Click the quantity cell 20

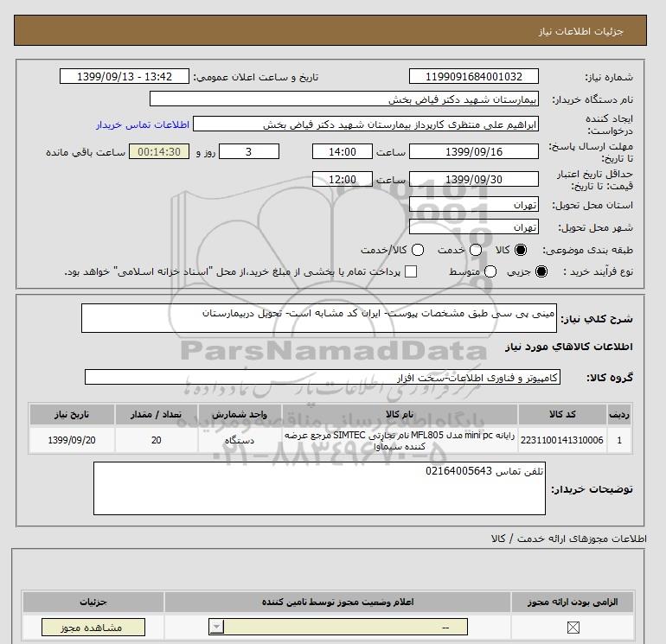point(157,440)
